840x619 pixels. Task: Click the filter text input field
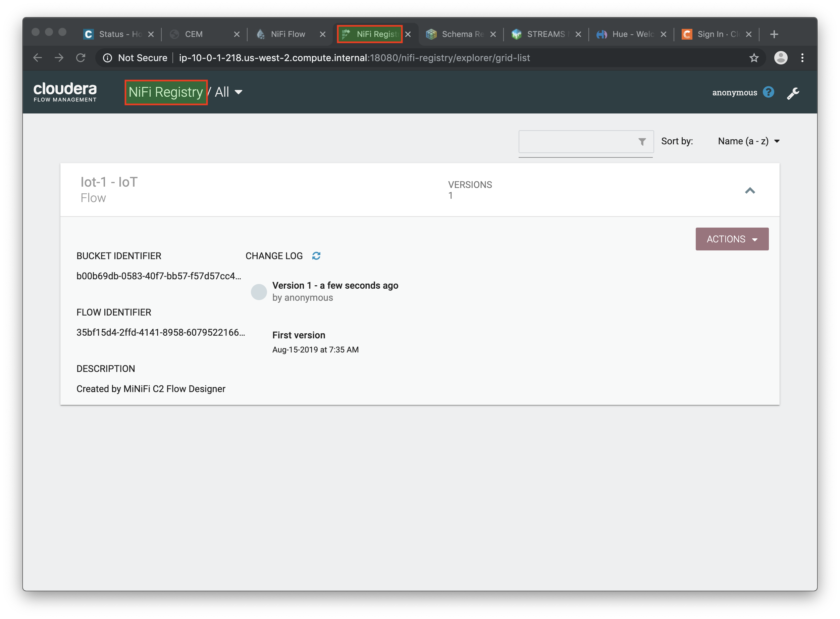point(577,142)
